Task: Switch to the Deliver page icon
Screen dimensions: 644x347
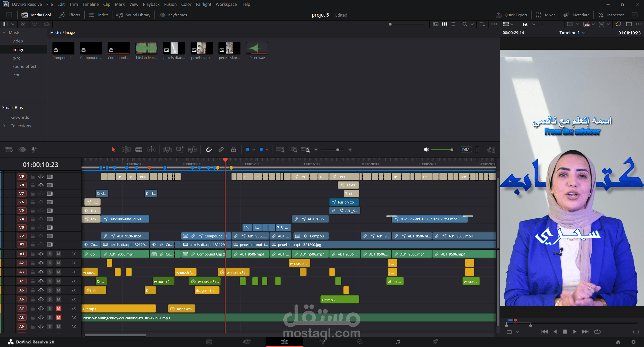Action: pos(435,342)
